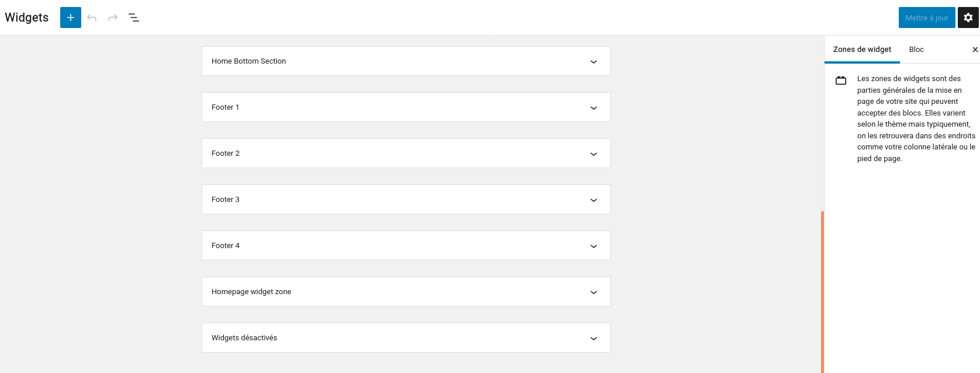Click the blue add block plus button
This screenshot has width=980, height=373.
coord(71,18)
